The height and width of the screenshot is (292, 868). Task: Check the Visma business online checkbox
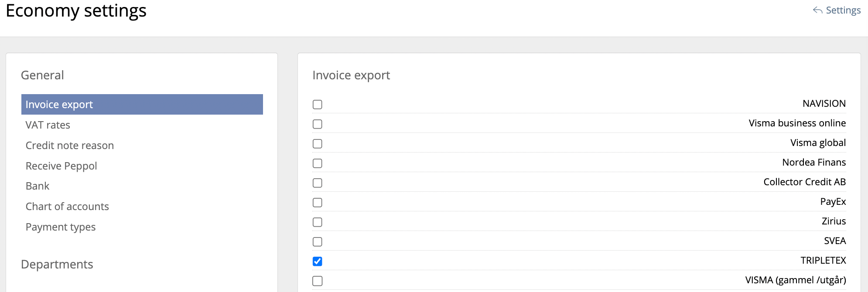318,124
